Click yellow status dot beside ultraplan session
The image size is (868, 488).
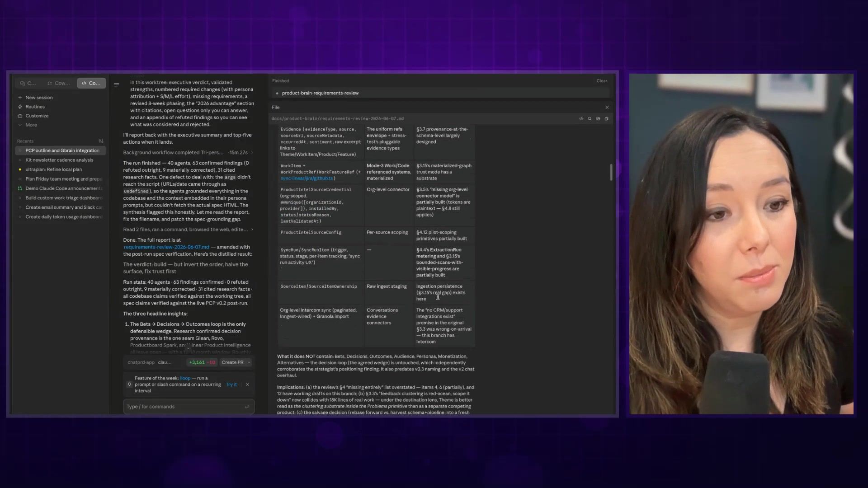pyautogui.click(x=20, y=169)
